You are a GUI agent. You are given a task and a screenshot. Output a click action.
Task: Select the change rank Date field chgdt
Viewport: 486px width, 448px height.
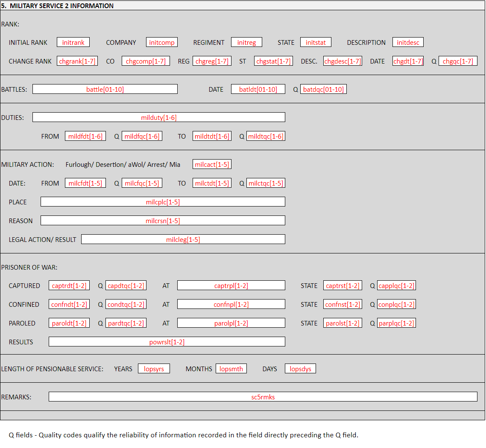point(408,61)
